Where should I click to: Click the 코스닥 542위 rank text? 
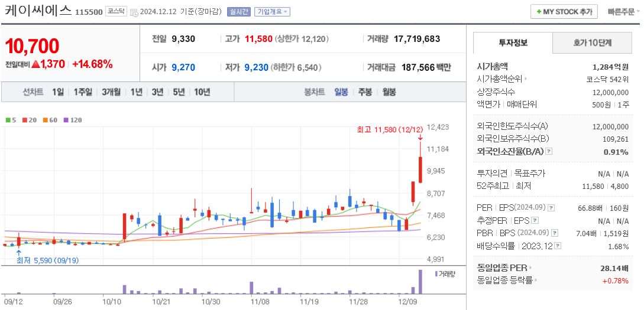[607, 80]
